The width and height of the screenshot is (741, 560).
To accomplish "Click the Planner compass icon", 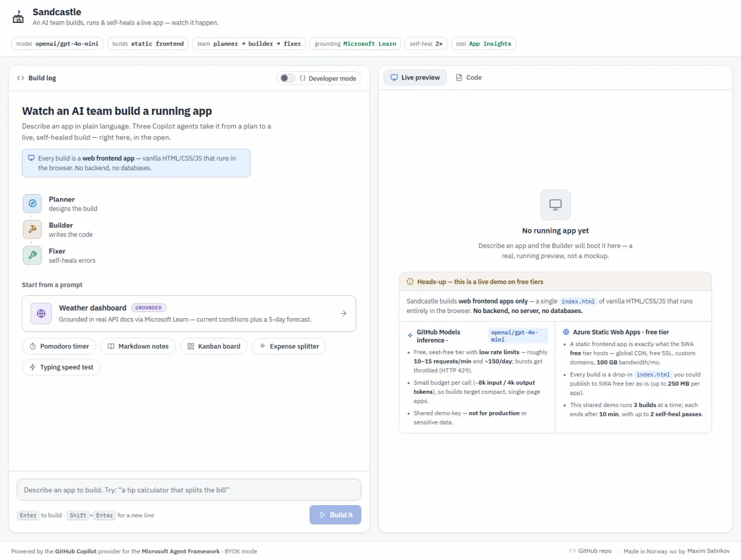I will click(32, 203).
